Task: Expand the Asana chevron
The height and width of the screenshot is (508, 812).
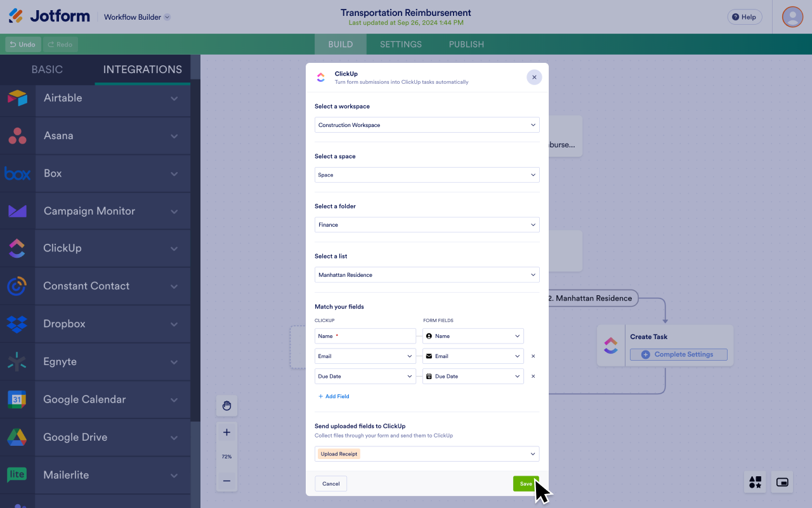Action: click(174, 136)
